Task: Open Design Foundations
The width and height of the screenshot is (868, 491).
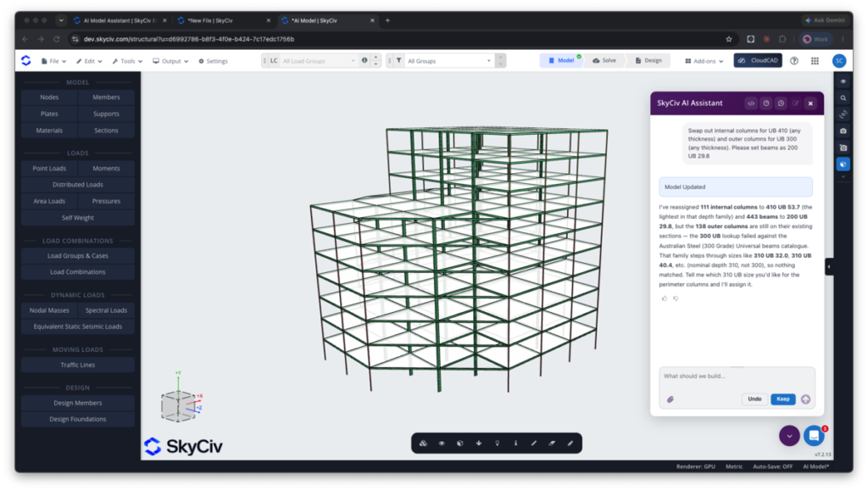Action: (78, 419)
